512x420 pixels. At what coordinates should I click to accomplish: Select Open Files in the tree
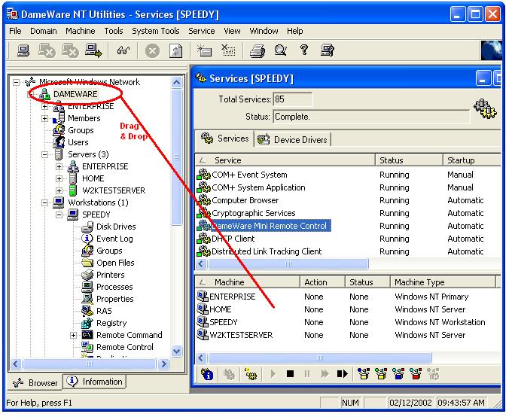tap(115, 263)
